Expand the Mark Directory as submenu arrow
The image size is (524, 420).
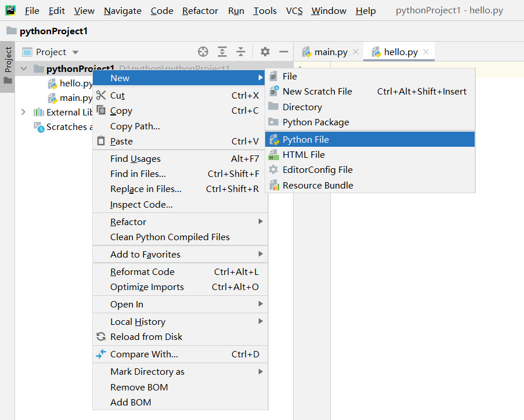[261, 371]
